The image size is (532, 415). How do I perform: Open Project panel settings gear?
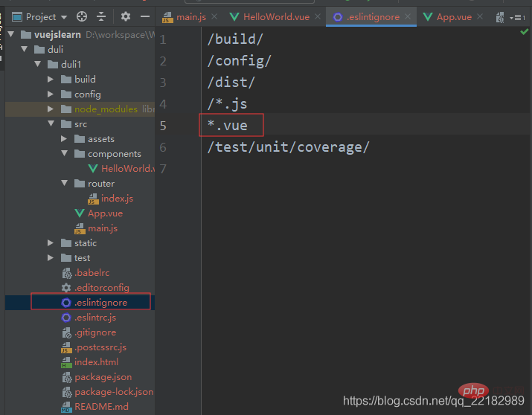tap(126, 16)
